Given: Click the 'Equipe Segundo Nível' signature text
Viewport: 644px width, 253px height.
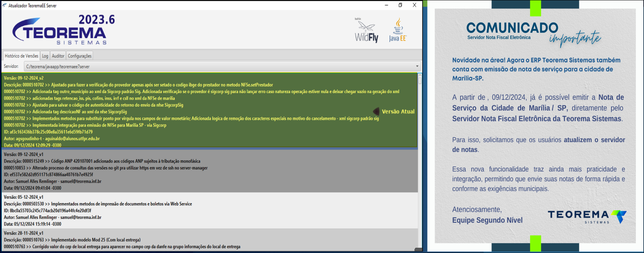Looking at the screenshot, I should point(487,220).
